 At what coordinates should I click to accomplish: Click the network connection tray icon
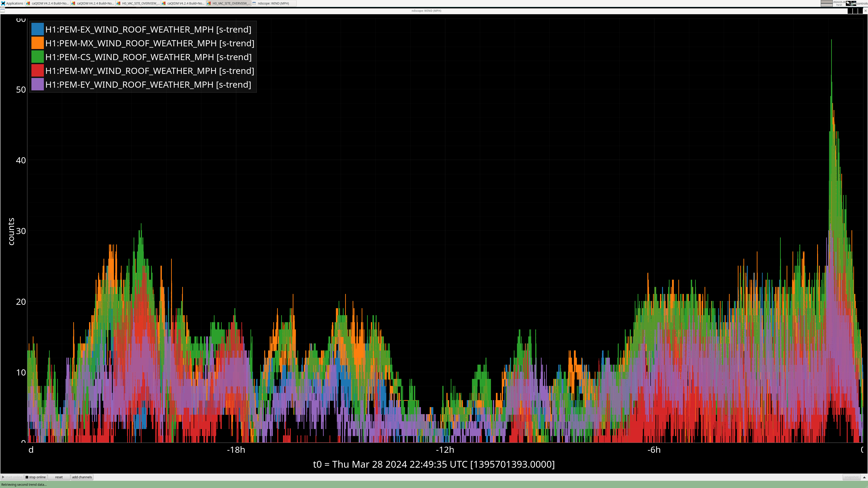pyautogui.click(x=848, y=3)
